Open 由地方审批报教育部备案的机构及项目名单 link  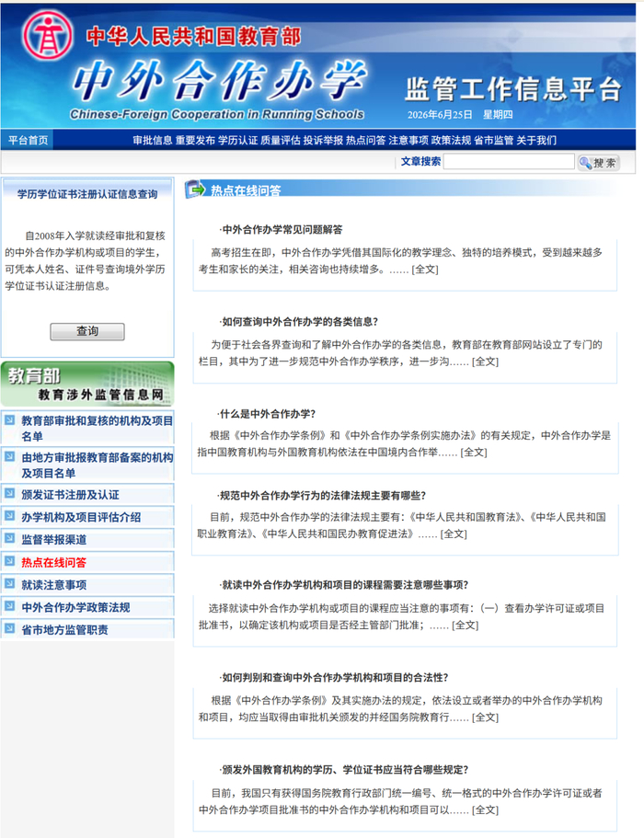coord(97,465)
